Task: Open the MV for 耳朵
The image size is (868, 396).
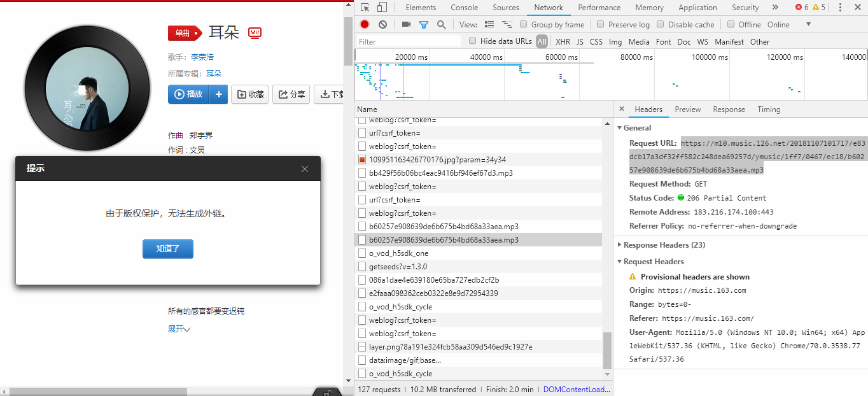Action: 254,32
